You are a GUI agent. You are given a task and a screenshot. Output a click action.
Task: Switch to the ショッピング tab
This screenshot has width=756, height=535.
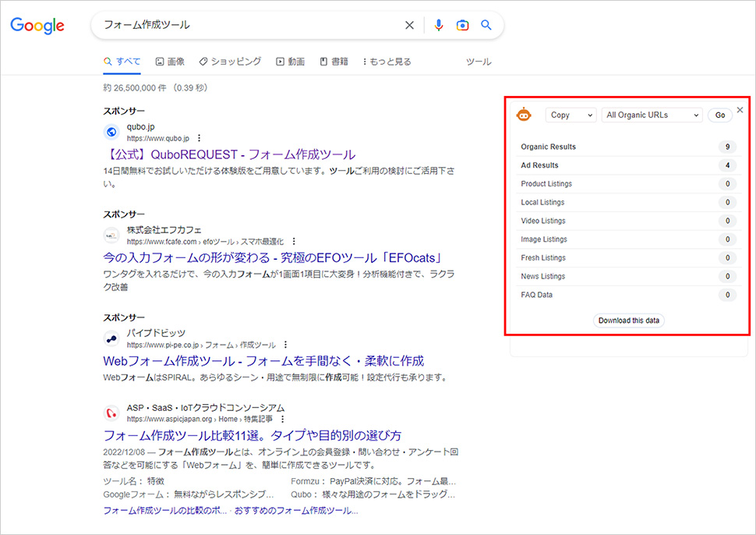[230, 62]
